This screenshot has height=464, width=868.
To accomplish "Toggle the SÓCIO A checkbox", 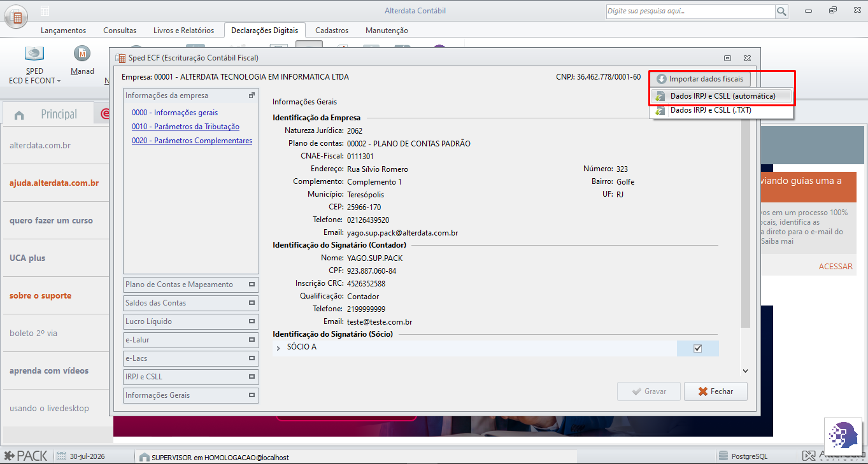I will tap(697, 348).
